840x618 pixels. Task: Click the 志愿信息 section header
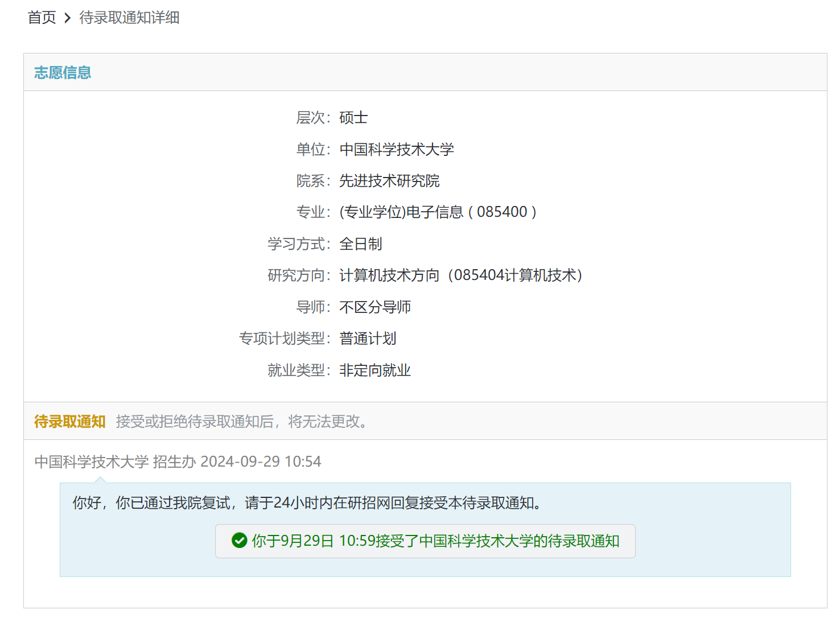tap(63, 73)
